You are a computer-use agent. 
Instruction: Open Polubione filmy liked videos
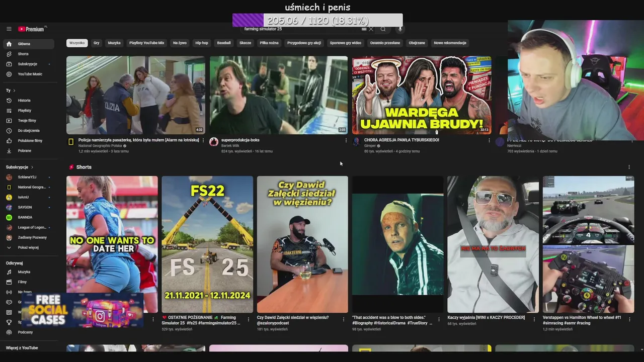[x=28, y=141]
